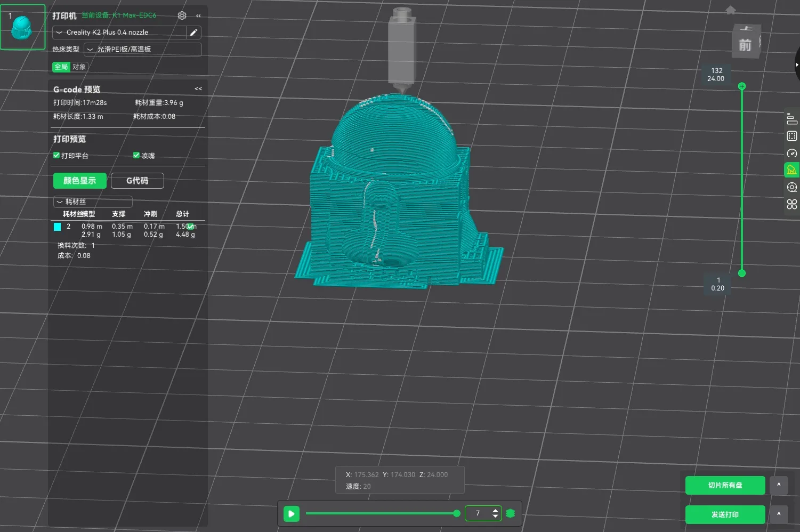This screenshot has width=800, height=532.
Task: Click the 换料次数: 1 text
Action: point(76,246)
